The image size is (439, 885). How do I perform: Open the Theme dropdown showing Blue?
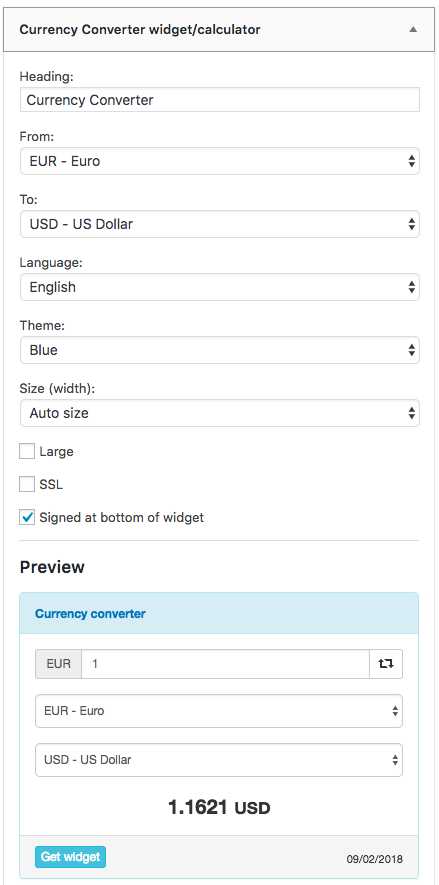point(220,350)
